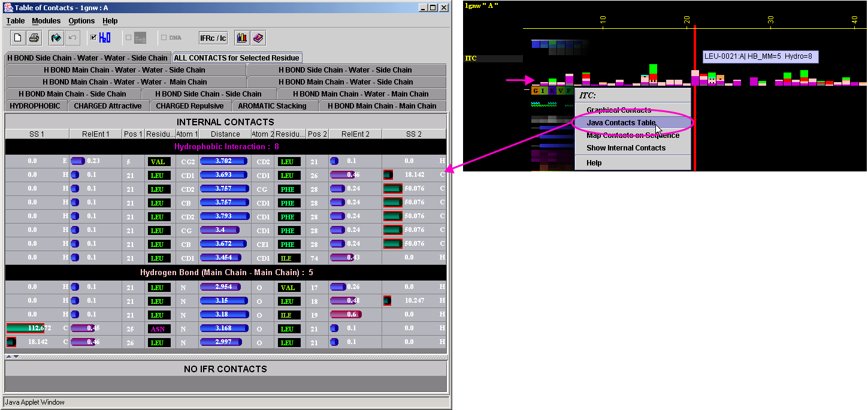Switch to the HYDROPHOBIC tab
868x410 pixels.
35,106
